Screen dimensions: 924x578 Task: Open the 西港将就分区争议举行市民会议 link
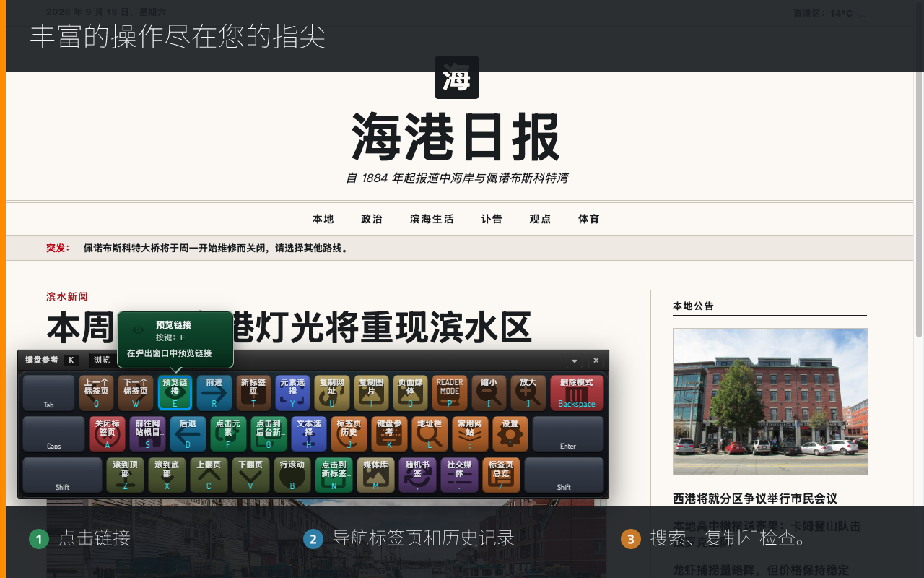(x=755, y=499)
